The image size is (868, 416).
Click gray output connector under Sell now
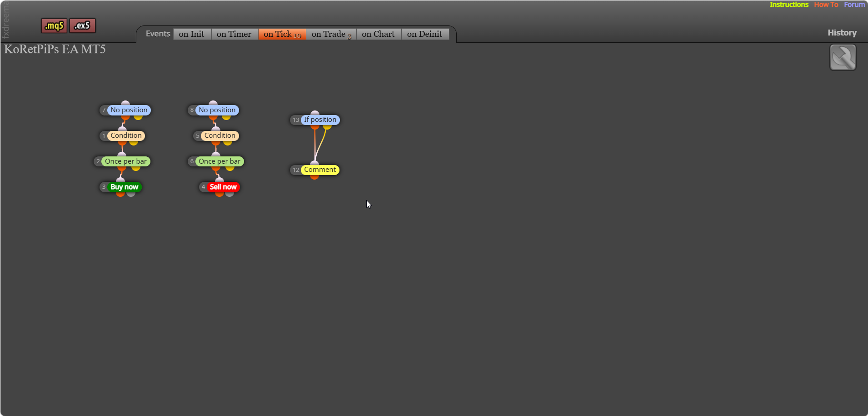point(229,194)
